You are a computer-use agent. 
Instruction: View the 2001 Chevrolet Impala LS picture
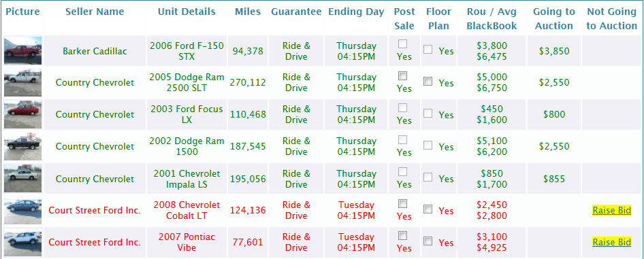point(23,178)
